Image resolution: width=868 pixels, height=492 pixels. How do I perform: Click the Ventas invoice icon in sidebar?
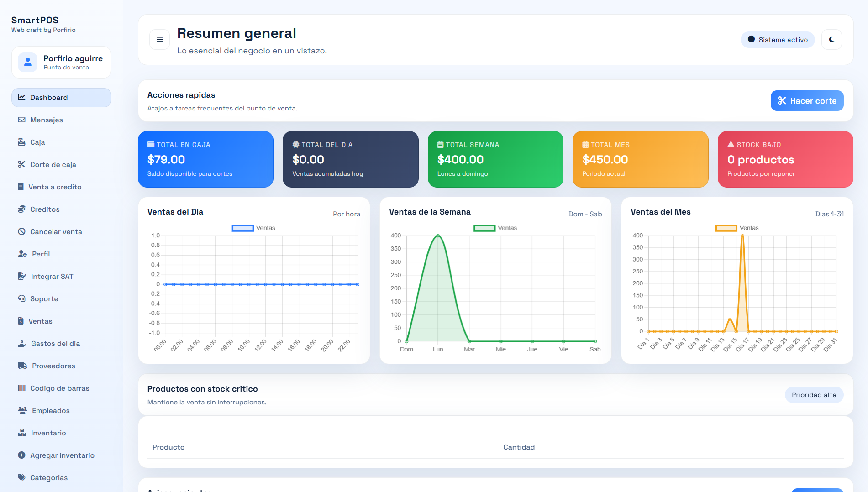coord(21,321)
